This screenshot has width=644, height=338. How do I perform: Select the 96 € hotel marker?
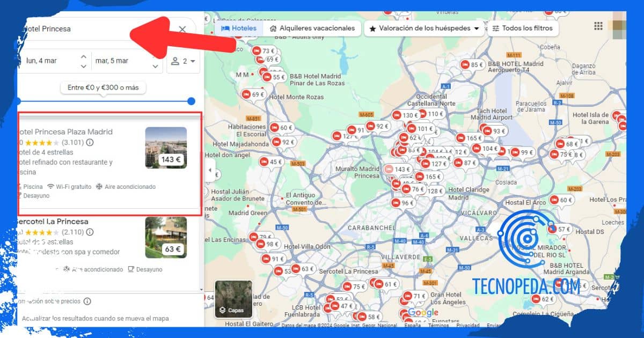tap(402, 203)
